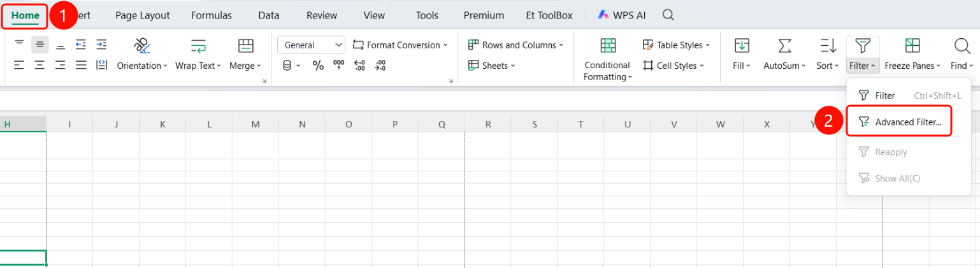Select column N header
980x268 pixels.
click(302, 124)
